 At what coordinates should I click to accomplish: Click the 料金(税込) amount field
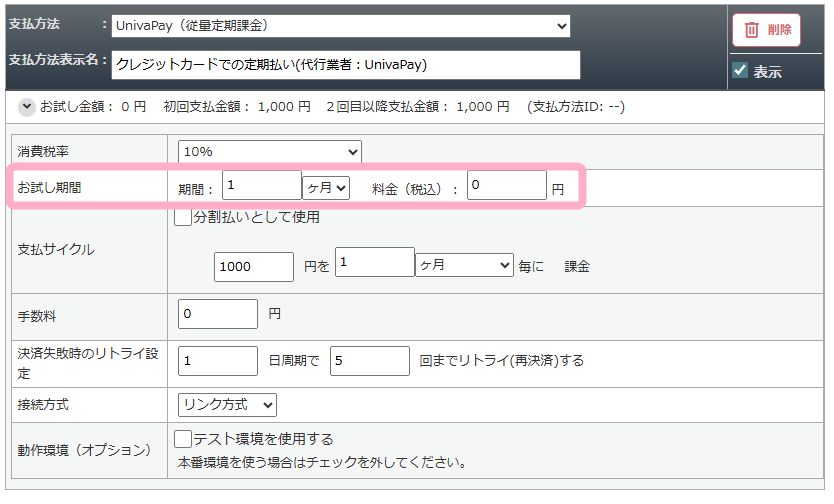[506, 186]
